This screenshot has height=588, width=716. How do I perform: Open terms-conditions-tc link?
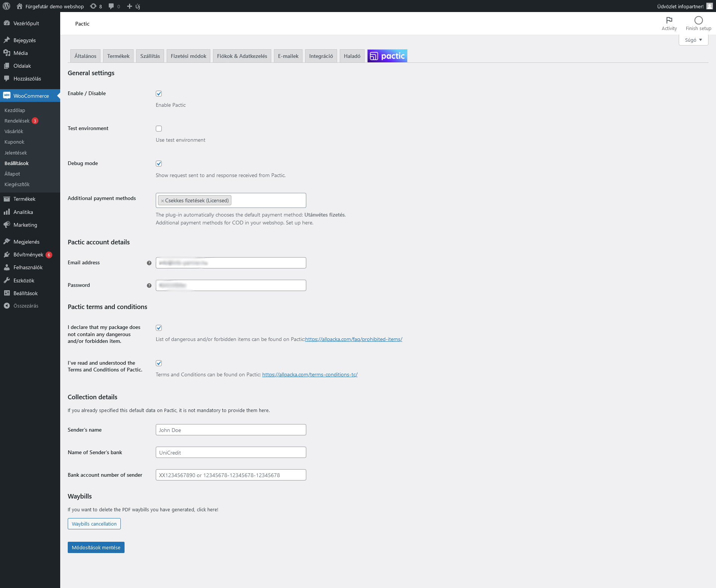point(310,374)
